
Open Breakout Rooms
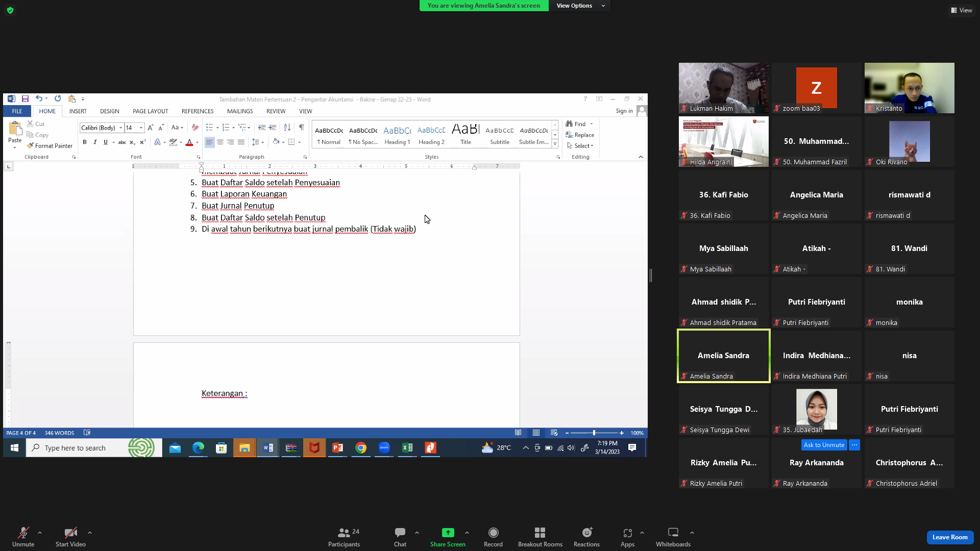(x=540, y=537)
